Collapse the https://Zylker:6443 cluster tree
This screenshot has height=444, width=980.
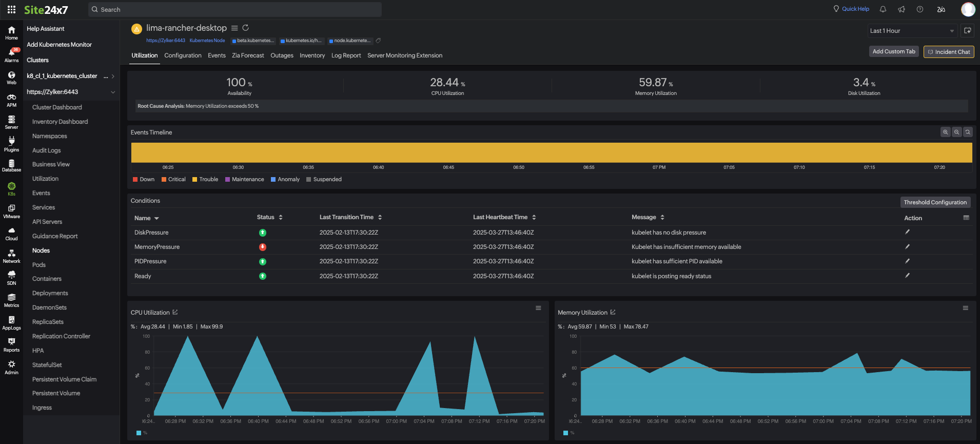113,92
